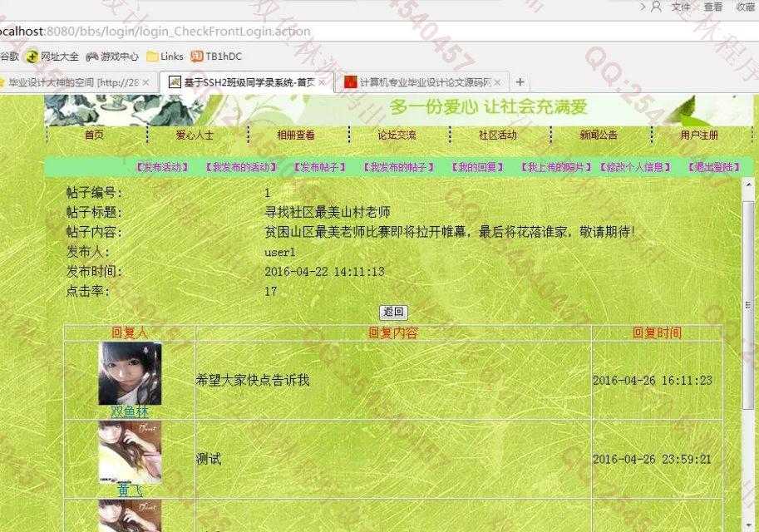Open 网址大全 bookmark icon
The width and height of the screenshot is (759, 532).
click(x=32, y=57)
